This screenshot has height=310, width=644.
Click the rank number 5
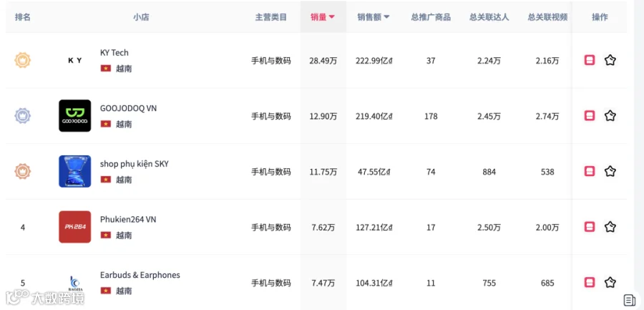click(23, 283)
